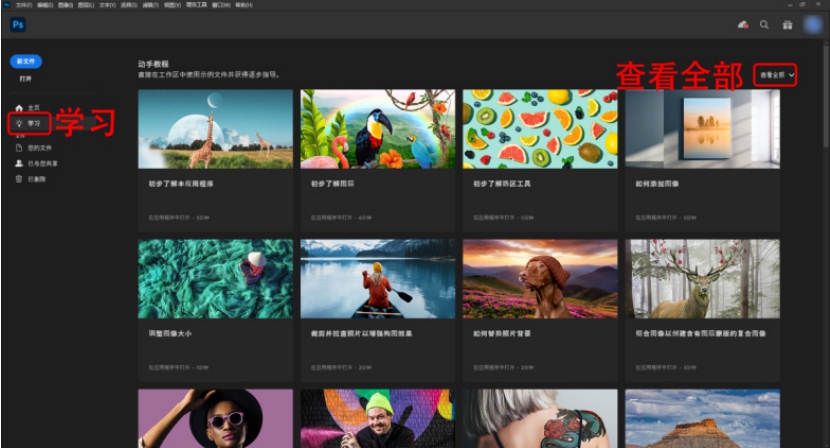The image size is (830, 448).
Task: Open the giraffe and moon tutorial thumbnail
Action: 215,129
